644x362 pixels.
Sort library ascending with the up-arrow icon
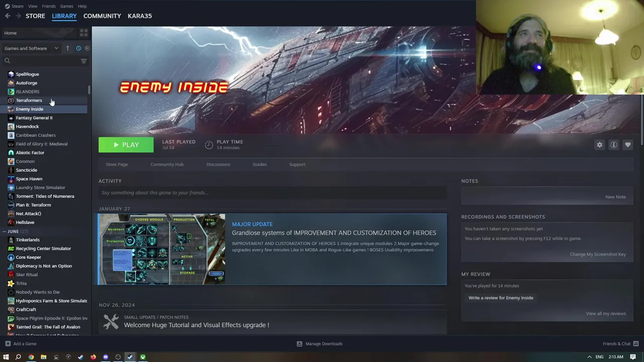coord(67,48)
